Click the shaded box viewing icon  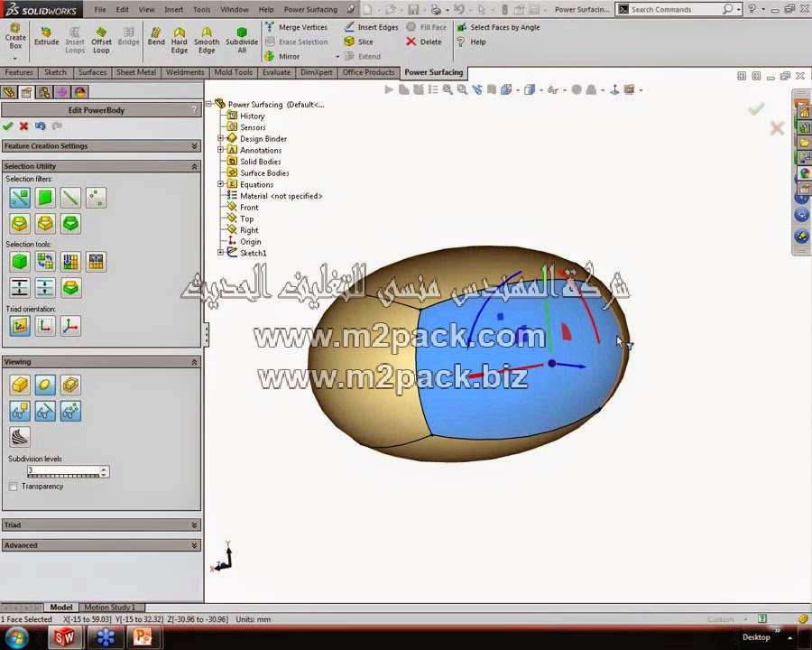20,385
